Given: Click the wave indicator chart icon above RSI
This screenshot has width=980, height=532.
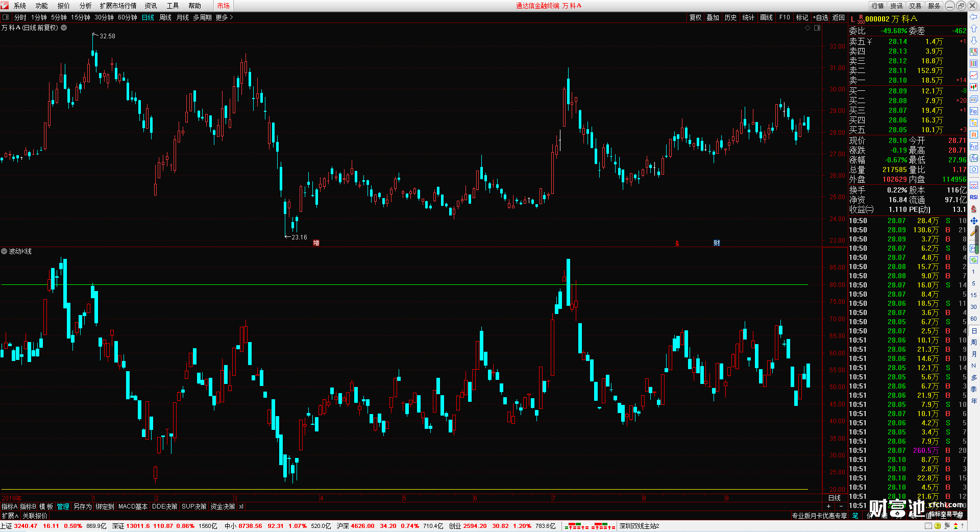Looking at the screenshot, I should 973,185.
